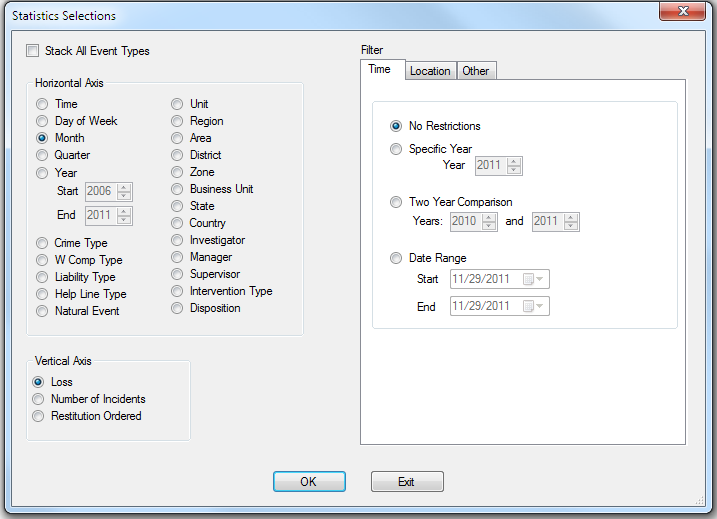The height and width of the screenshot is (519, 717).
Task: Choose Intervention Type option
Action: (177, 291)
